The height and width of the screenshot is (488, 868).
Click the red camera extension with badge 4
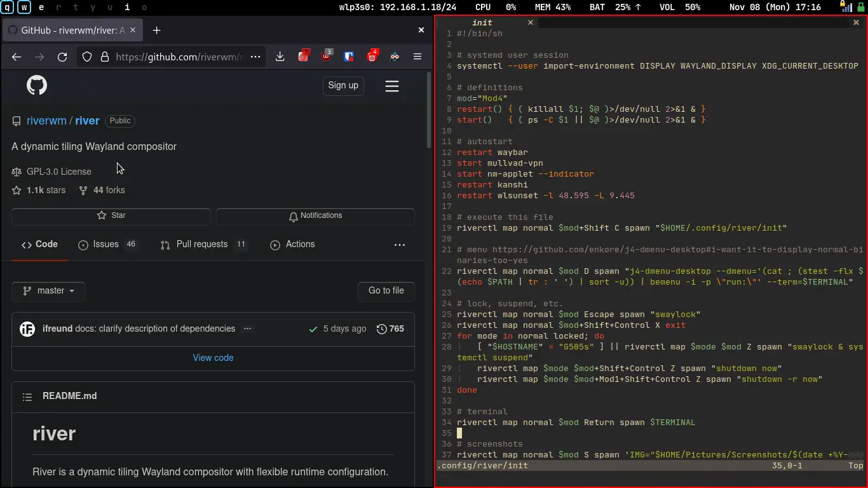(372, 56)
